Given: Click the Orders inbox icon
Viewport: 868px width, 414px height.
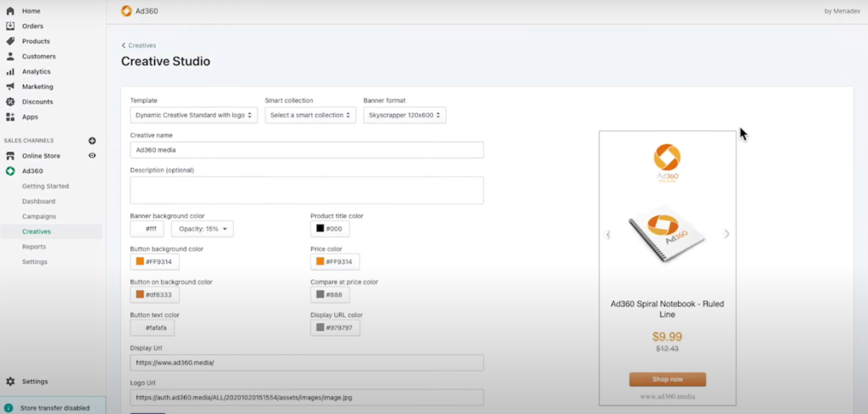Looking at the screenshot, I should (x=10, y=26).
